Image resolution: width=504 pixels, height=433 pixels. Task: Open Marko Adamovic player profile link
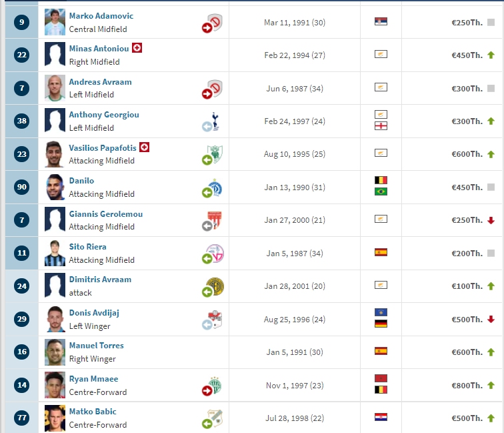click(101, 16)
